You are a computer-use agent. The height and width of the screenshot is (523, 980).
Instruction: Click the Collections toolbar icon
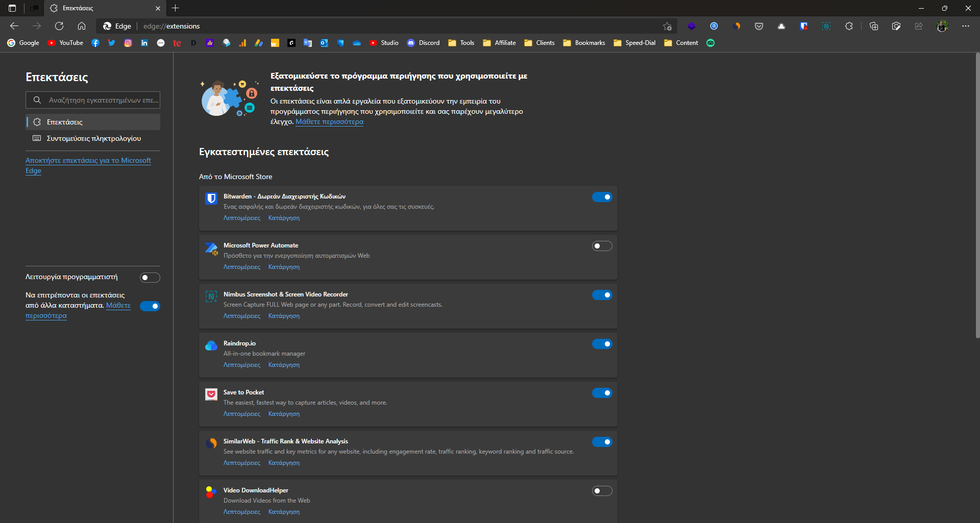(x=874, y=26)
